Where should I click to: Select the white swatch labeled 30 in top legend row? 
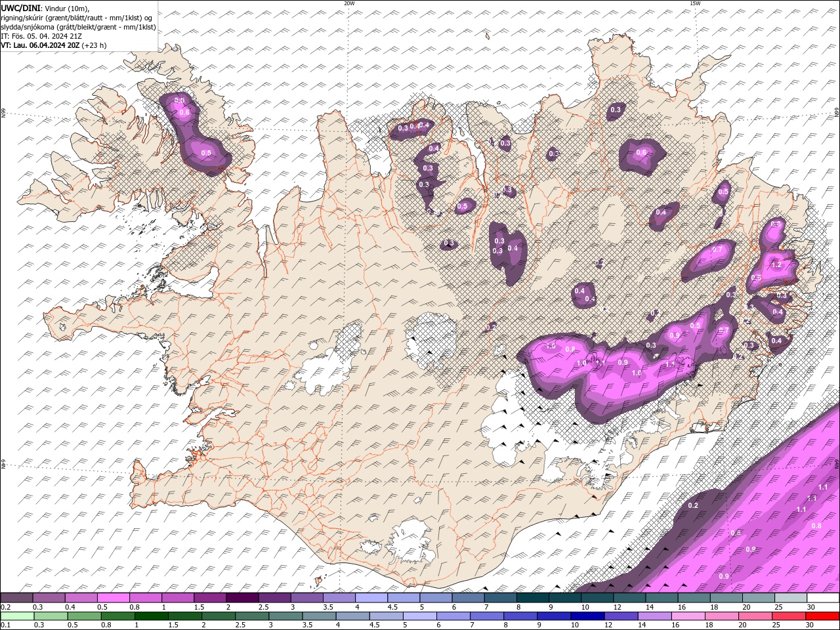coord(822,598)
